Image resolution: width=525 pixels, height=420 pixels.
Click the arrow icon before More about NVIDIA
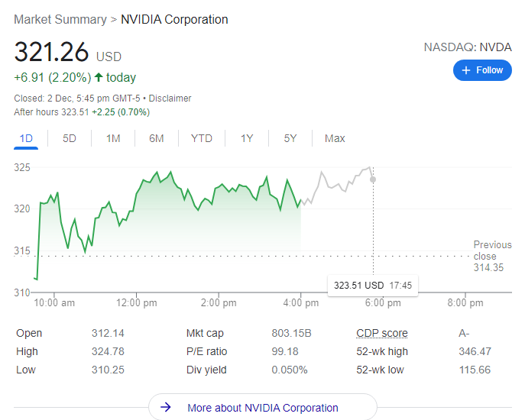click(x=167, y=408)
